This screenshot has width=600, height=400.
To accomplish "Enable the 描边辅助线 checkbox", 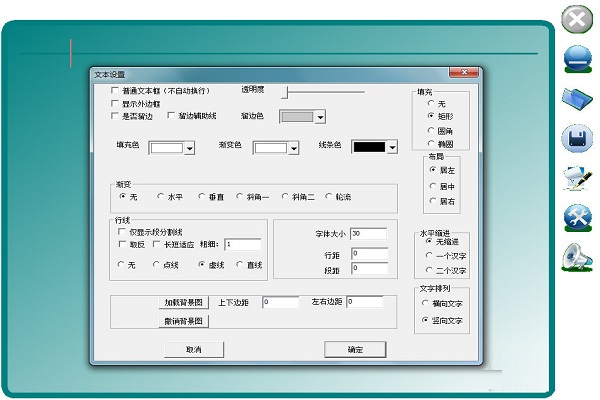I will (x=171, y=115).
